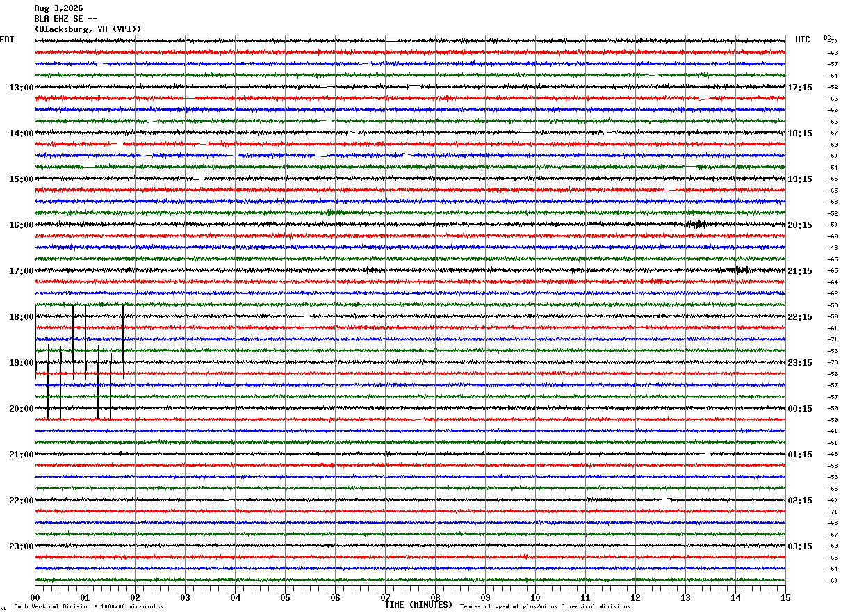The width and height of the screenshot is (841, 616).
Task: Pick minute '11' on the time axis
Action: pos(585,597)
